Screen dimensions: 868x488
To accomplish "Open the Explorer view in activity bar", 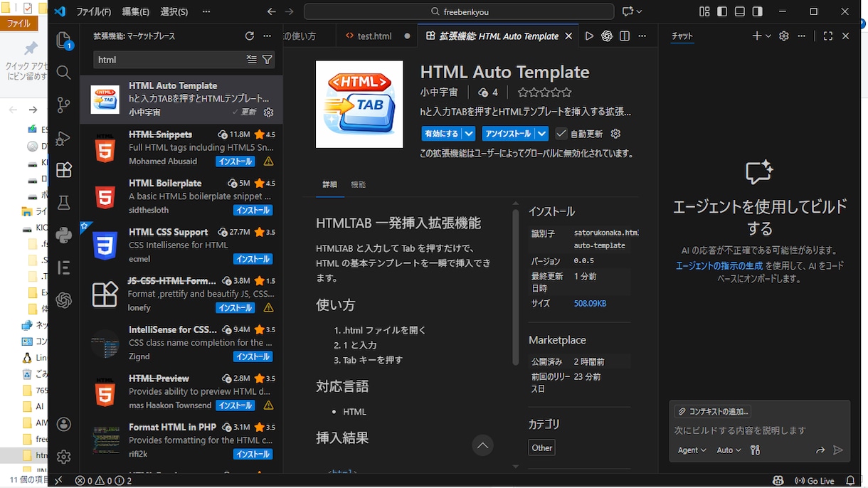I will point(63,40).
